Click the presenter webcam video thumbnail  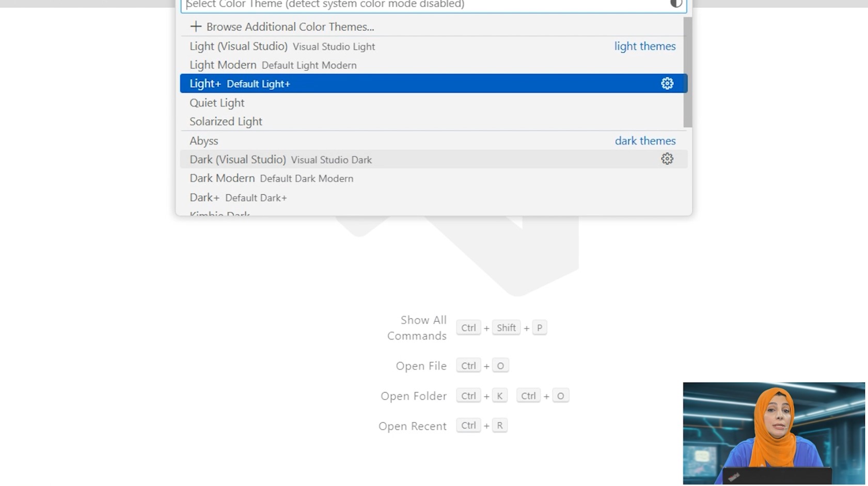tap(774, 433)
